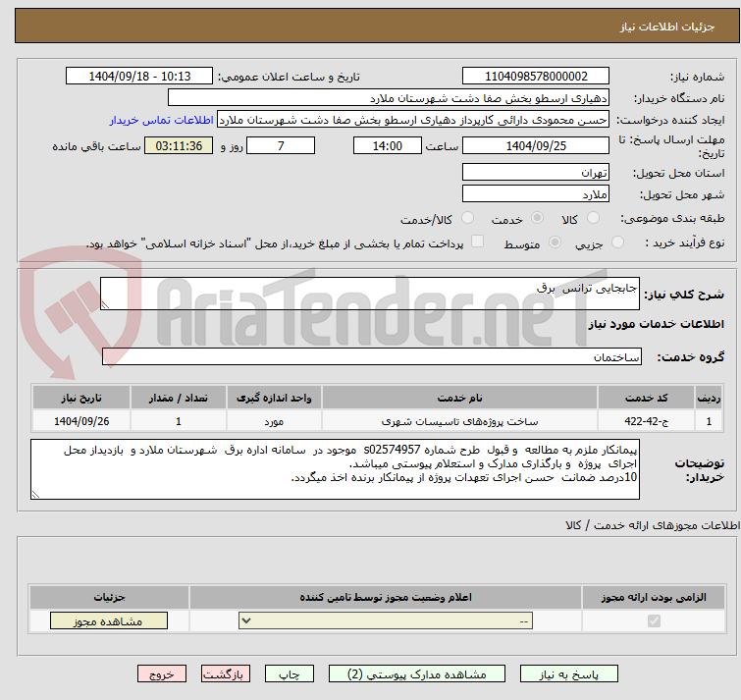The height and width of the screenshot is (700, 741).
Task: Click the 'واحد اندازه گیری' column header
Action: (x=274, y=398)
